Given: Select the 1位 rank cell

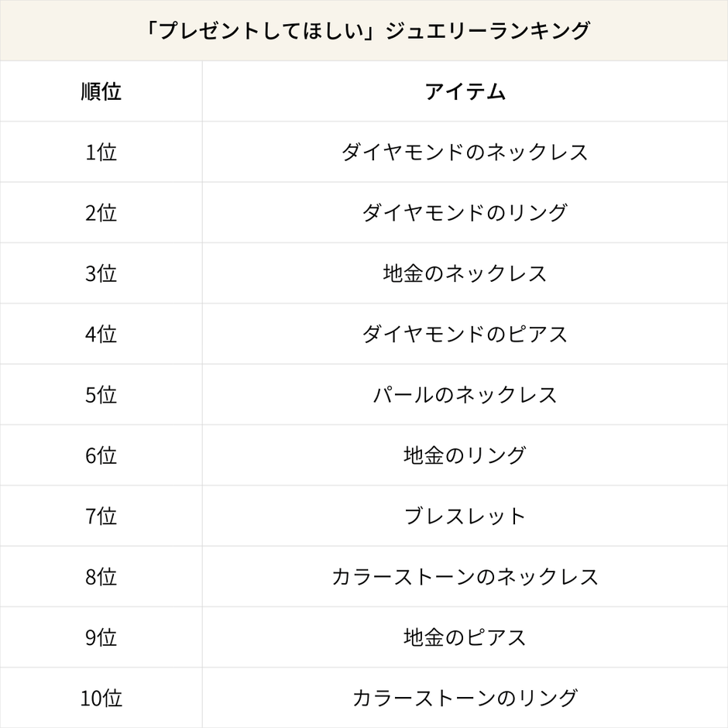Looking at the screenshot, I should [101, 152].
